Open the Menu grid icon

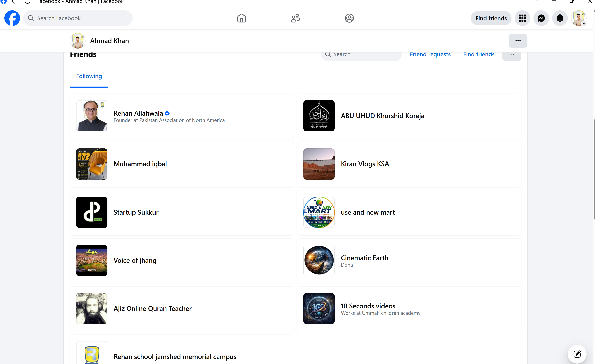(522, 18)
